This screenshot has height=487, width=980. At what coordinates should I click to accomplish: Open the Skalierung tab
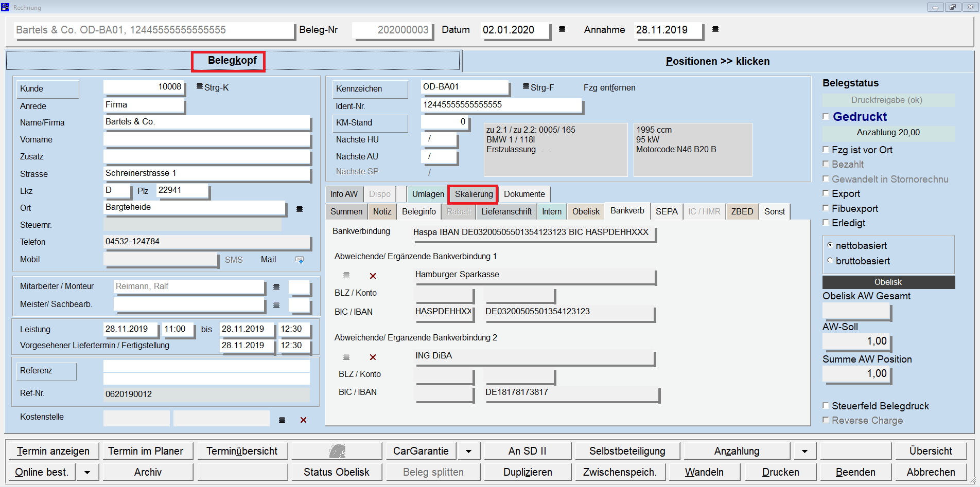point(474,194)
